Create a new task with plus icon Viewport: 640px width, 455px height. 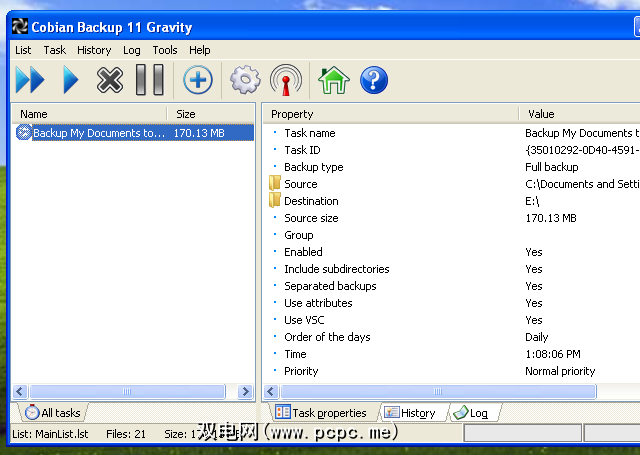tap(198, 80)
